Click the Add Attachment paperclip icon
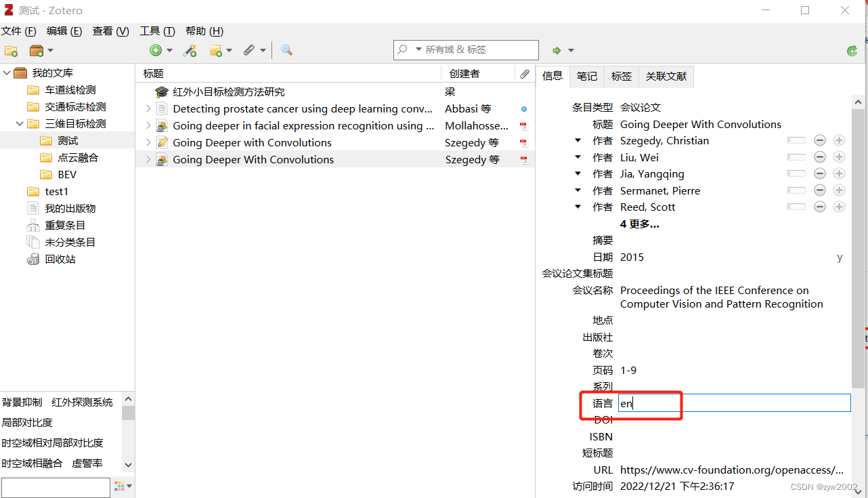The height and width of the screenshot is (498, 868). (248, 50)
